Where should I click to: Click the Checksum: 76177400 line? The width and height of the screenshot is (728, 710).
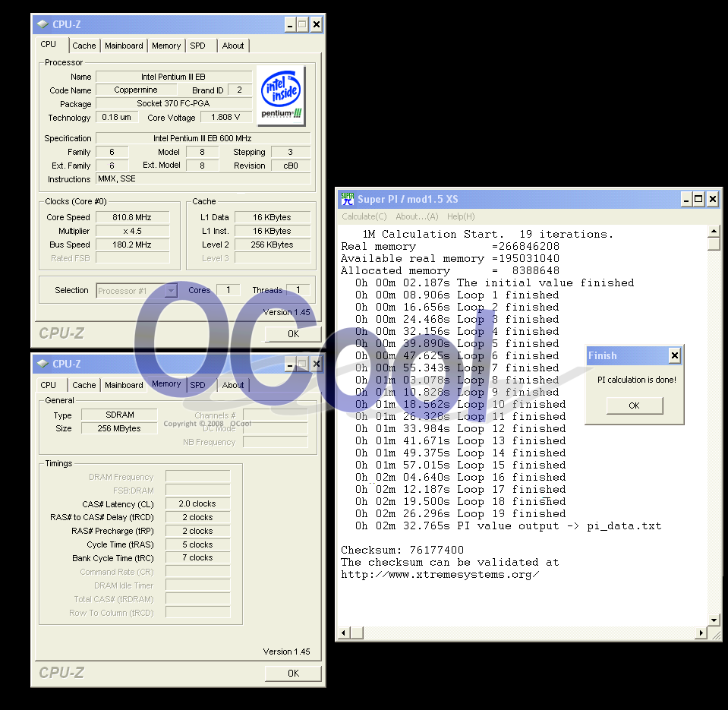[402, 551]
